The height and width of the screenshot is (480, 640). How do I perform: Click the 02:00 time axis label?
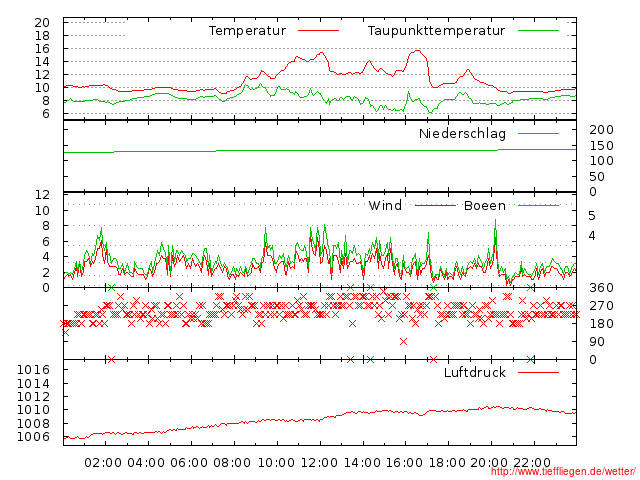[103, 463]
